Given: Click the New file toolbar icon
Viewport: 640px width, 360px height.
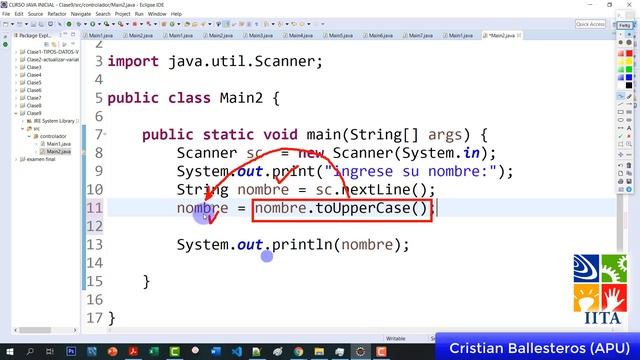Looking at the screenshot, I should (x=6, y=24).
